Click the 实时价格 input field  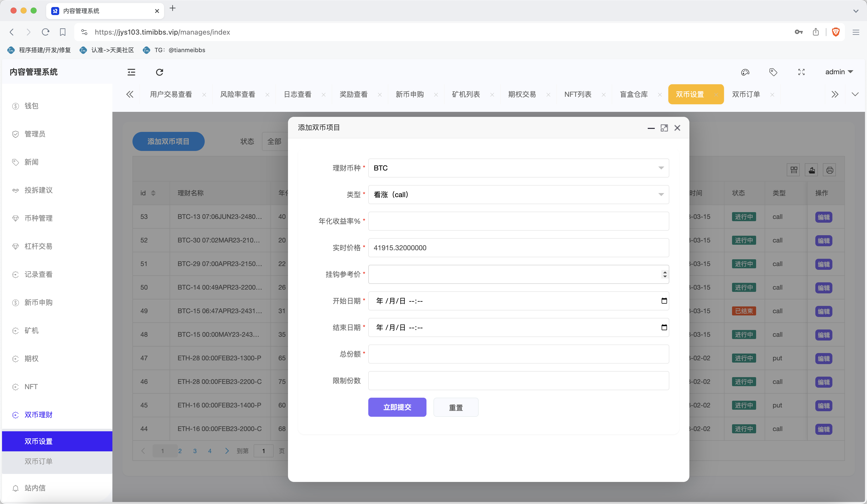click(x=519, y=248)
